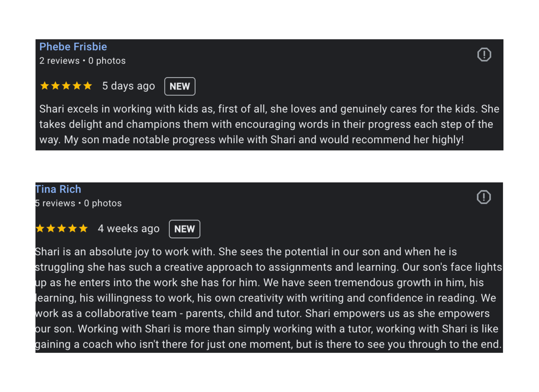Viewport: 539px width, 392px height.
Task: Click the NEW badge on the 4-weeks-ago review
Action: (184, 229)
